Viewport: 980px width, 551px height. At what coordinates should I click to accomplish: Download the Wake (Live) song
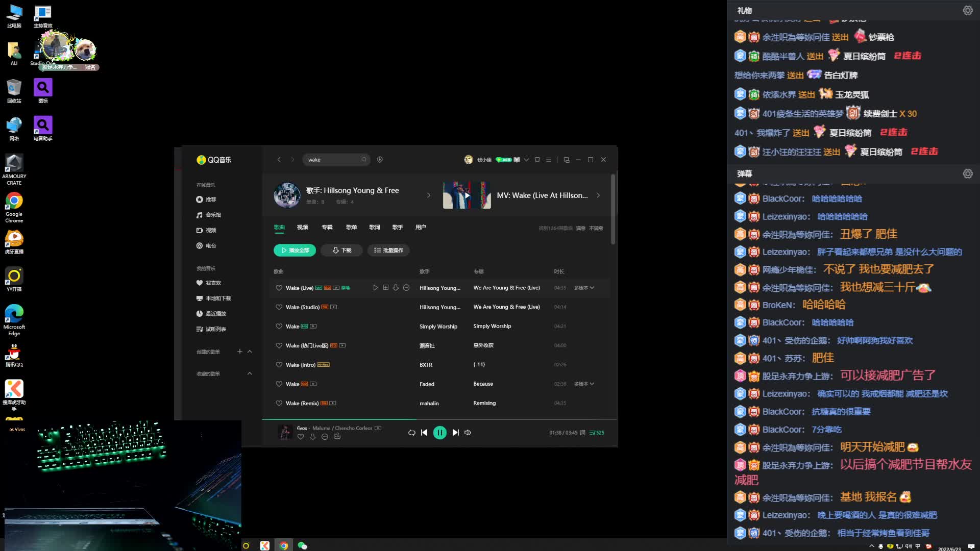coord(396,288)
